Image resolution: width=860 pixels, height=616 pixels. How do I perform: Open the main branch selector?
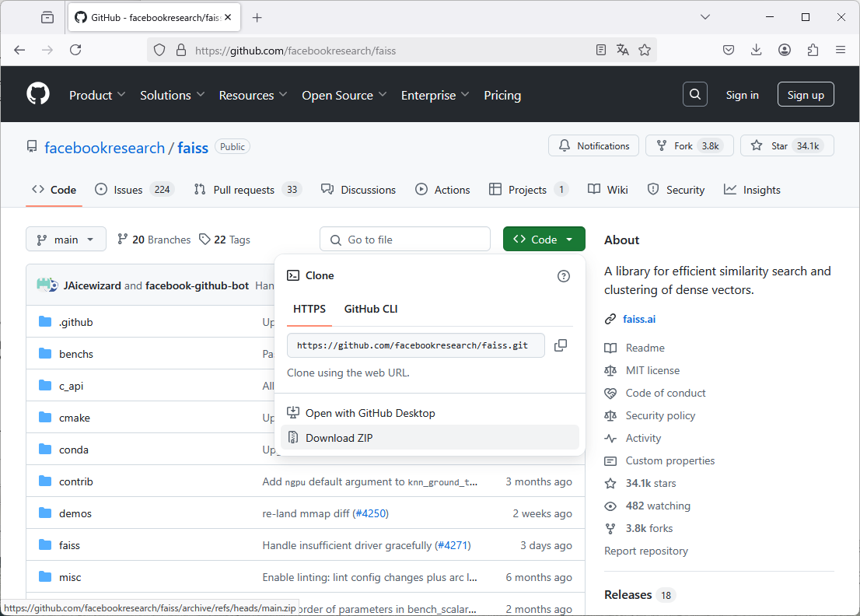[x=65, y=239]
